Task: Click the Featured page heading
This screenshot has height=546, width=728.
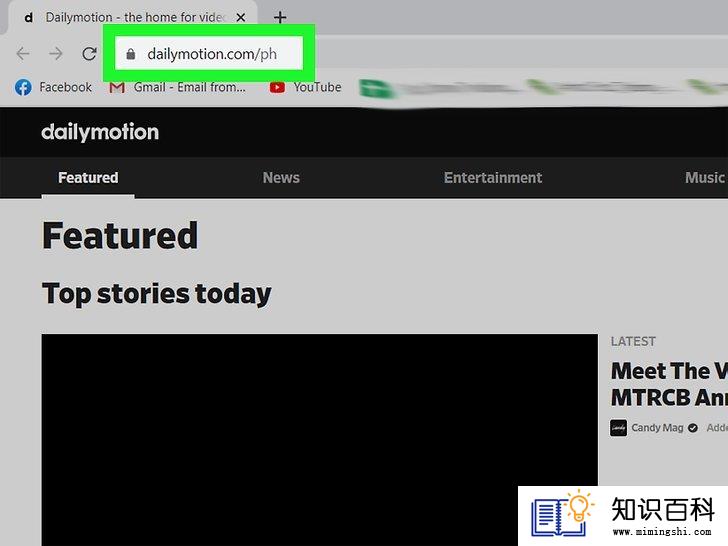Action: [x=120, y=236]
